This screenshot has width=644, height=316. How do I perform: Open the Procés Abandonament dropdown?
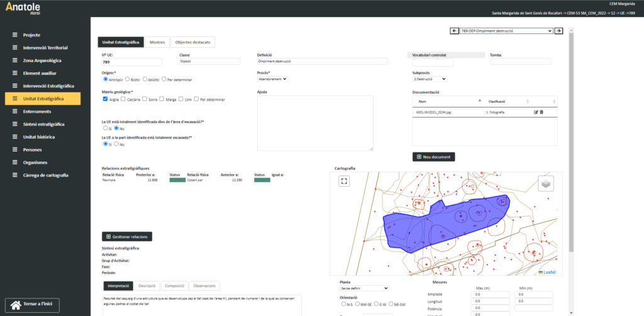pos(272,79)
